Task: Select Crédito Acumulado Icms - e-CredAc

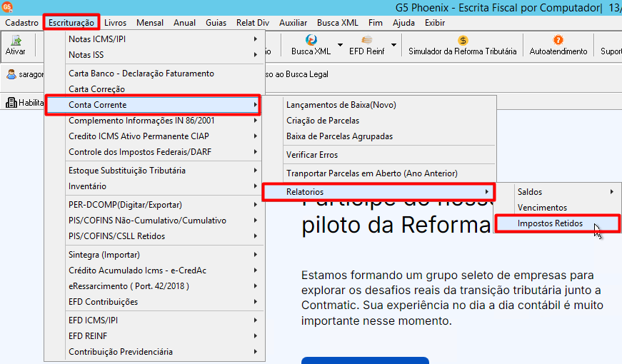Action: tap(154, 271)
